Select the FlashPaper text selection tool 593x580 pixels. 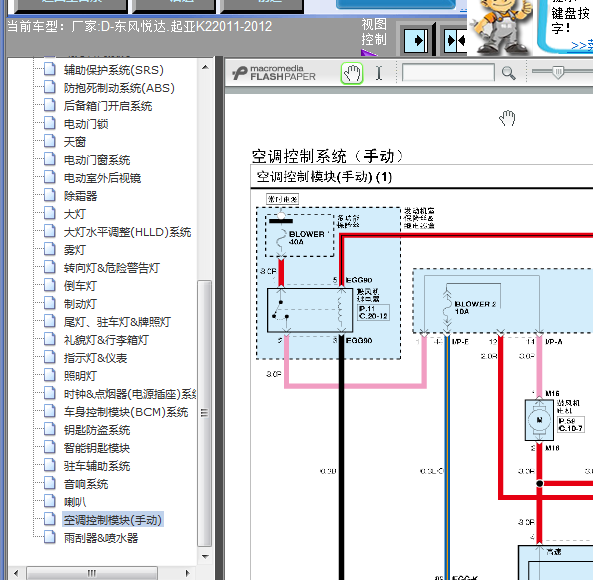click(379, 73)
